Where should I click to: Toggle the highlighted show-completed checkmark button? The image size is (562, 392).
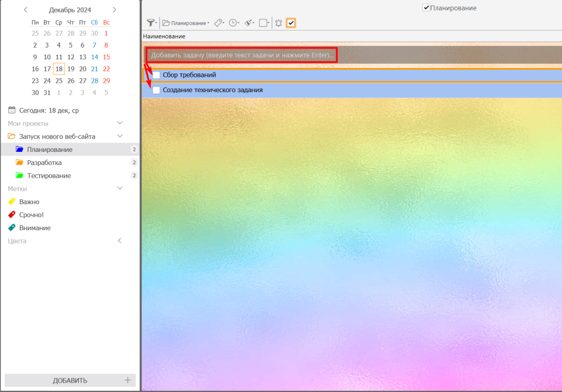(291, 23)
